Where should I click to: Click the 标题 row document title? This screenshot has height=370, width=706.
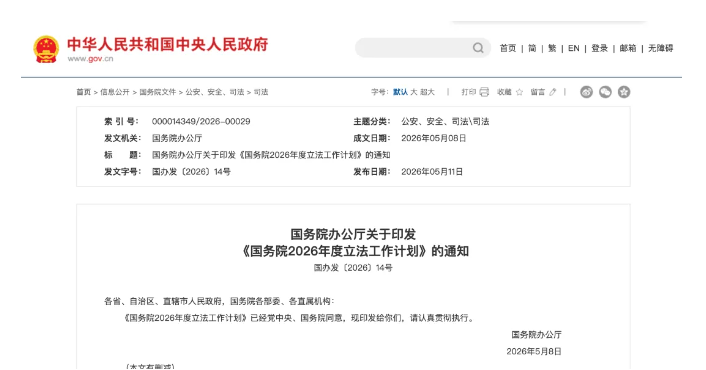point(271,155)
